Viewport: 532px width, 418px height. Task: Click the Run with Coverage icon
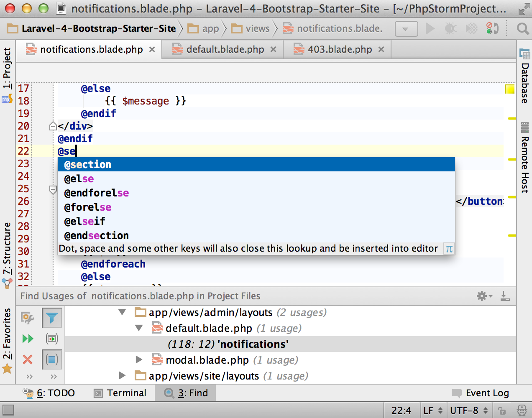tap(471, 28)
